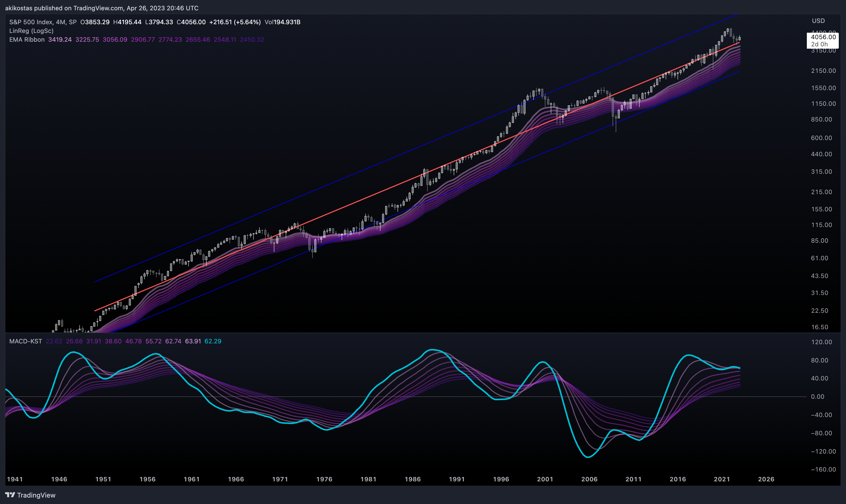Click the positive 120.00 oscillator axis level
The height and width of the screenshot is (504, 846).
(822, 342)
